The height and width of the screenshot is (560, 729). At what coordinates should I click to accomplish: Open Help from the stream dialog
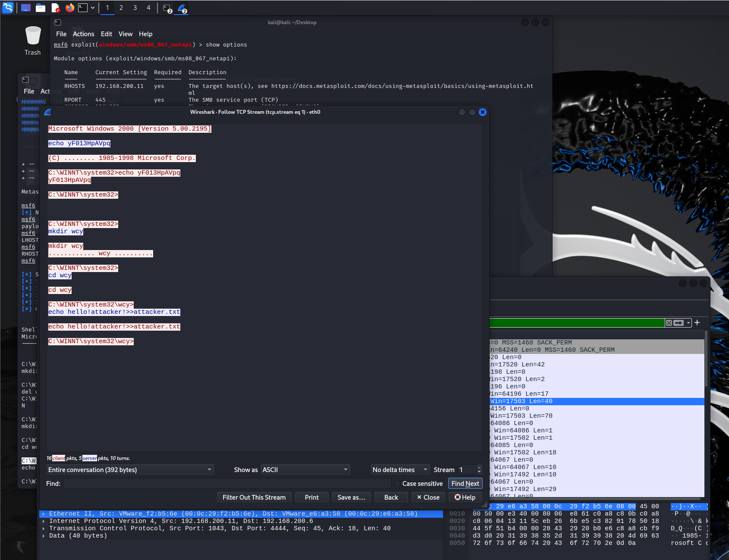pyautogui.click(x=465, y=497)
